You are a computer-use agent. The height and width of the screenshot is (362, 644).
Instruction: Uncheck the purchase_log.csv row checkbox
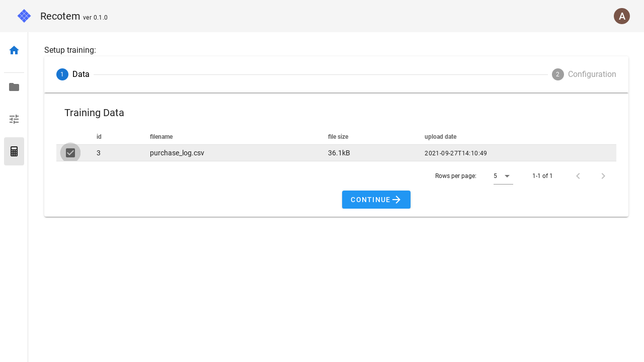[70, 153]
